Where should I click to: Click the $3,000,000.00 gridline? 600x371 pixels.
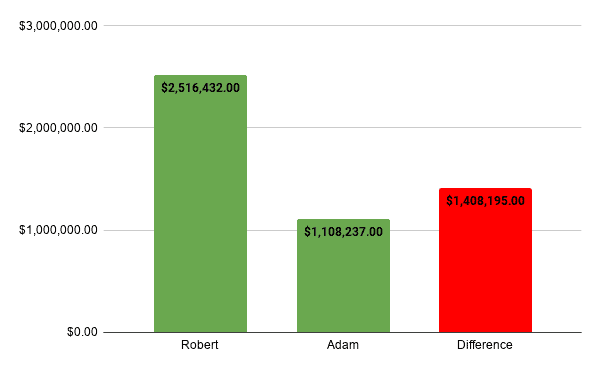pyautogui.click(x=342, y=26)
